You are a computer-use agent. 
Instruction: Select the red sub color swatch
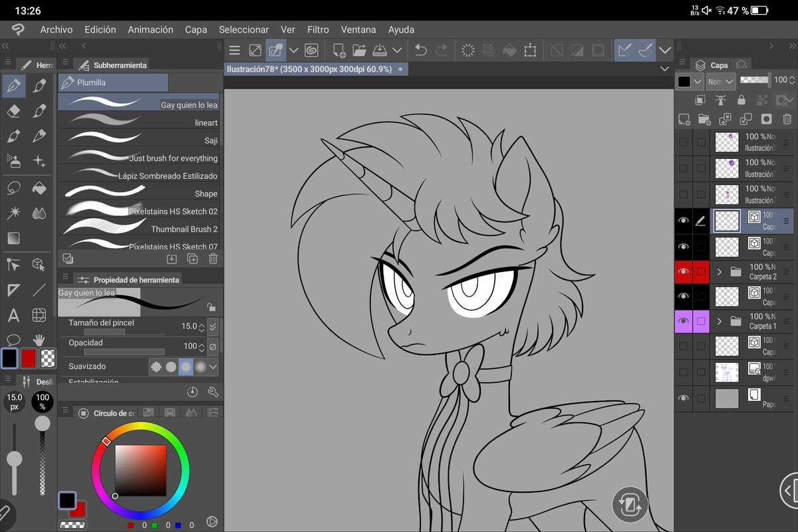click(x=28, y=358)
